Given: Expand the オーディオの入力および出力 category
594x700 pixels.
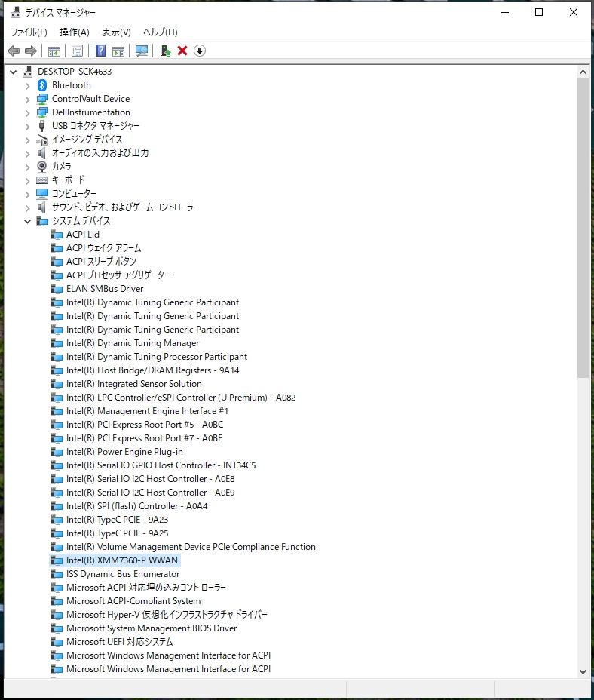Looking at the screenshot, I should click(28, 154).
